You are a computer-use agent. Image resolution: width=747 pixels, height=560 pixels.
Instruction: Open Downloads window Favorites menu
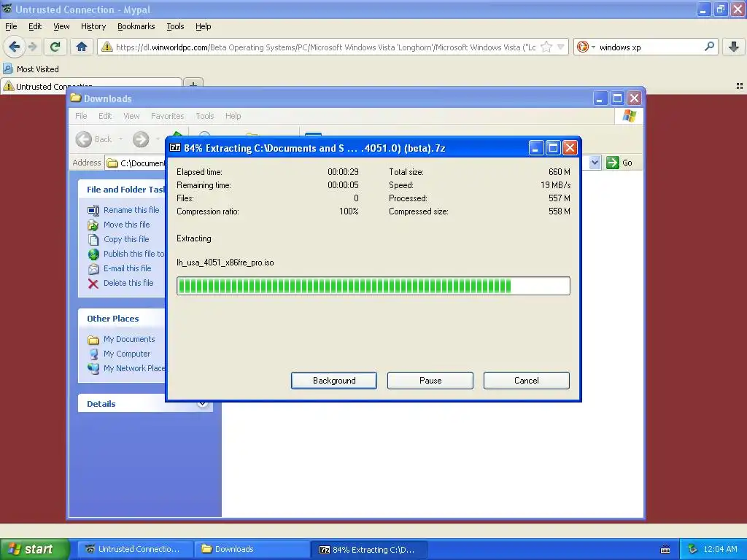click(x=167, y=116)
